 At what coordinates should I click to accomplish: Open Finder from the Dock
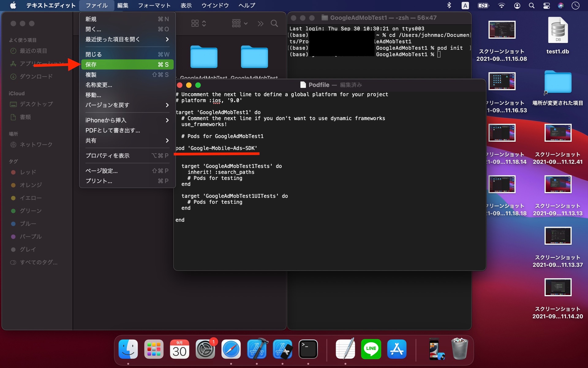pos(128,349)
